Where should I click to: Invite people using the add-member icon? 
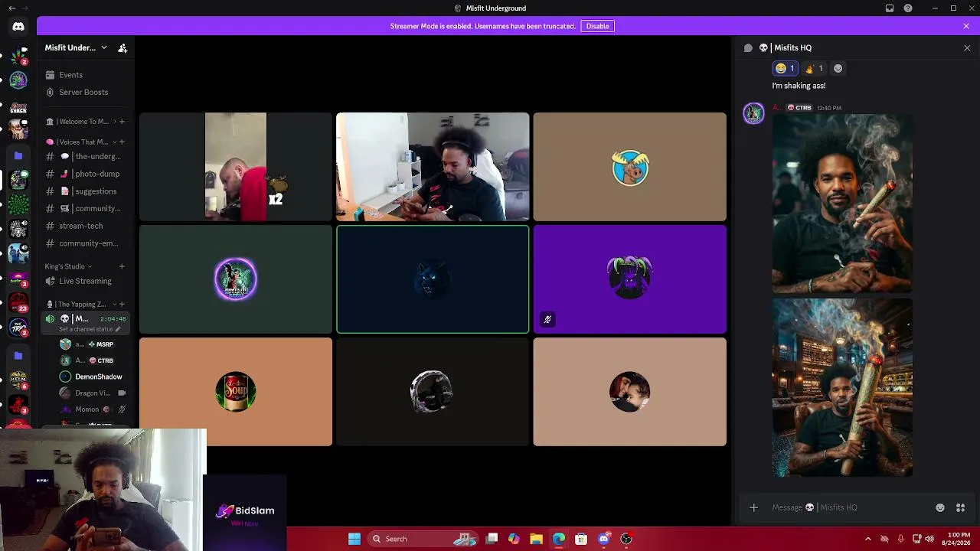(122, 47)
